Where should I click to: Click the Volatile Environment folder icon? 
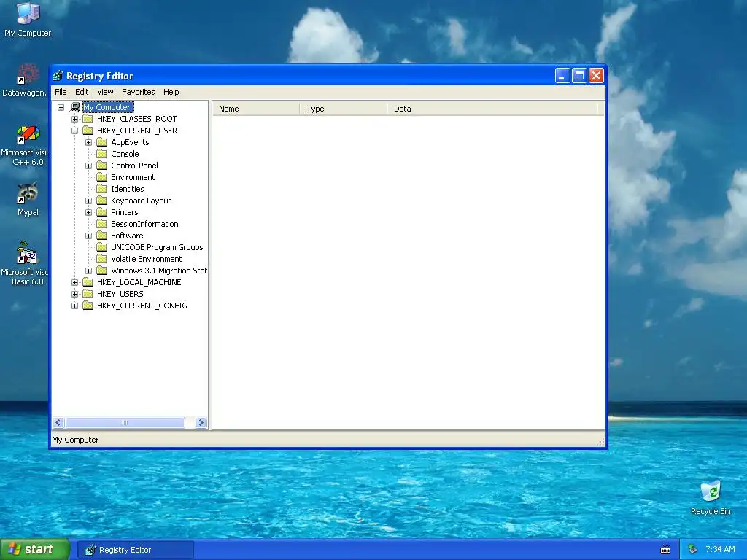pos(102,259)
